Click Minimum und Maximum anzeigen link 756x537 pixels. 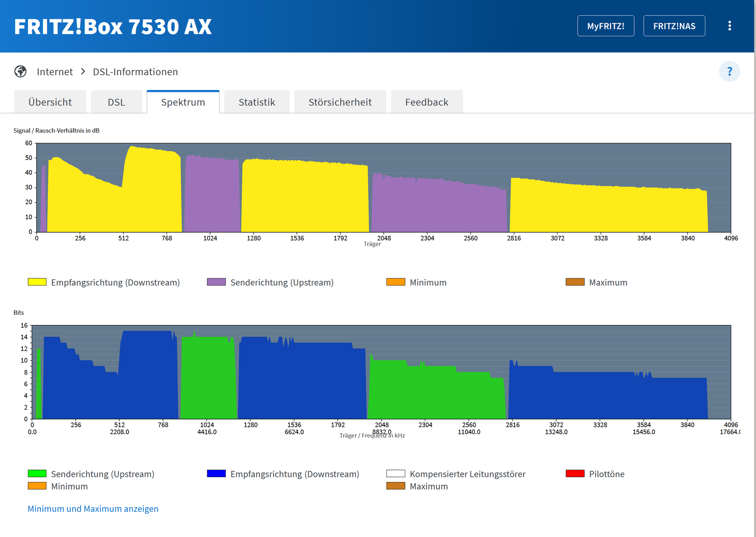tap(93, 509)
